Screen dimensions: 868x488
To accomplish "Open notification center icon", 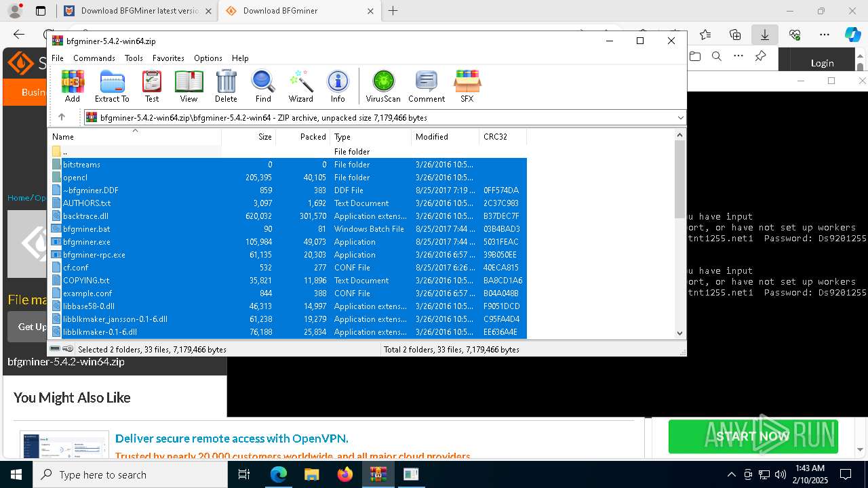I will pos(846,474).
